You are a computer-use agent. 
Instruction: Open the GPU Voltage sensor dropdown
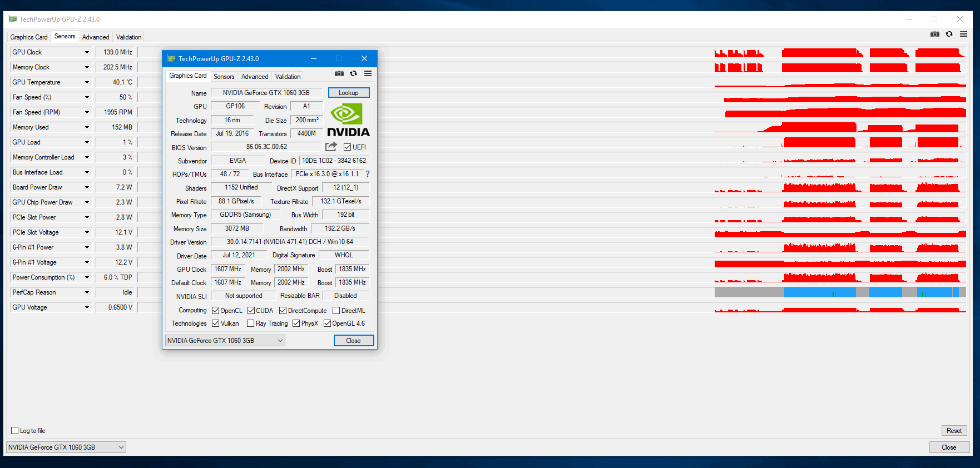click(x=87, y=307)
